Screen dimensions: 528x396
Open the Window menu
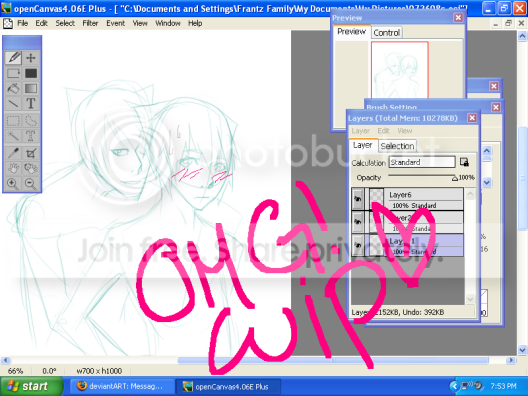point(168,23)
